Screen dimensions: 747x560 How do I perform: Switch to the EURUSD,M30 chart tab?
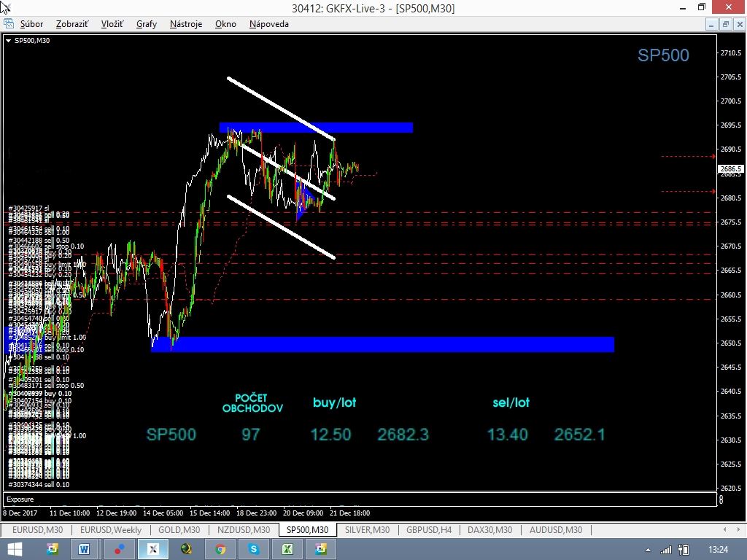point(37,529)
